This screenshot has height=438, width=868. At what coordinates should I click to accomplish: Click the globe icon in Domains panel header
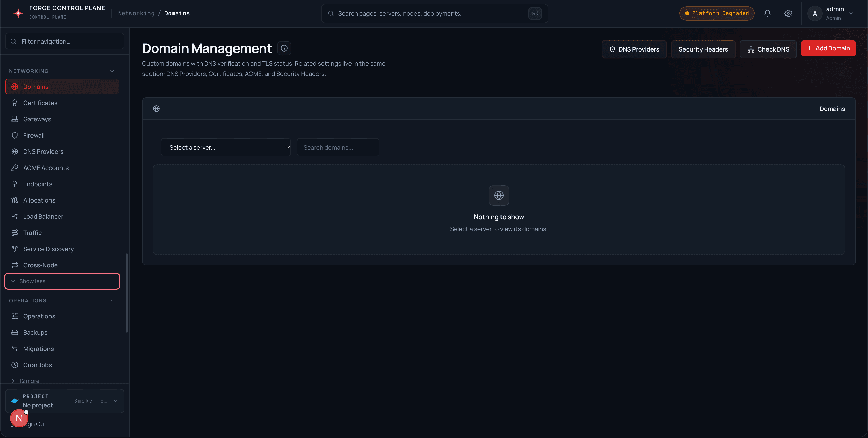[x=156, y=109]
